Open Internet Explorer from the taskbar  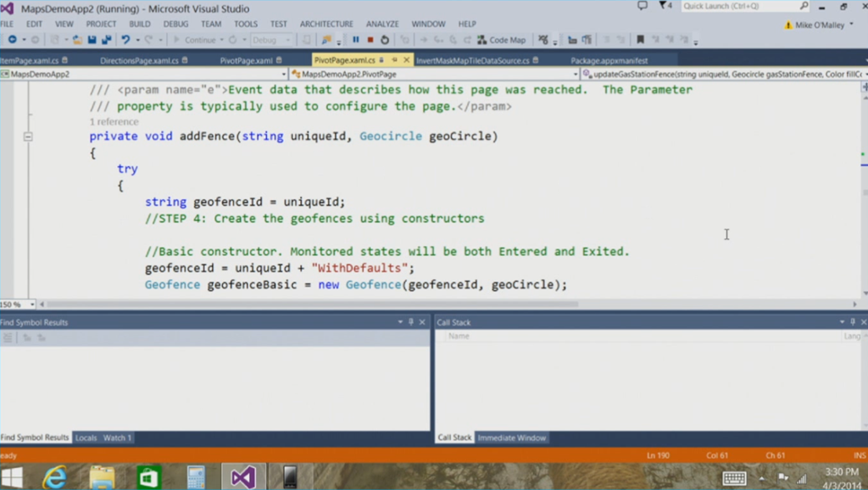(x=54, y=476)
